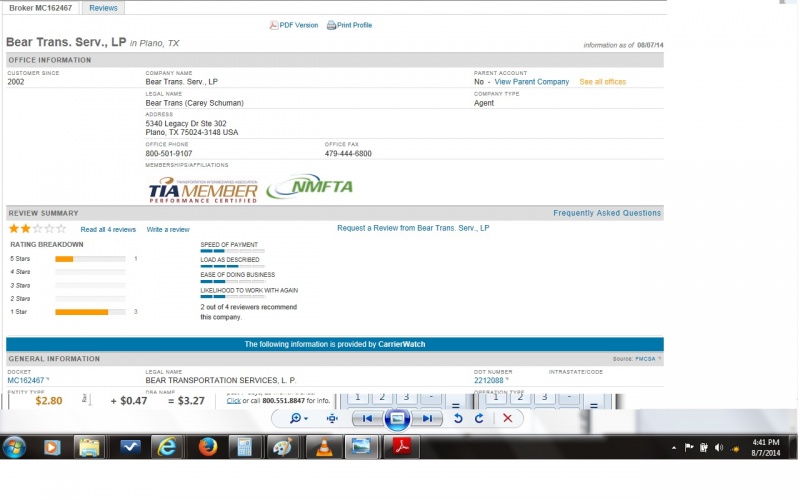
Task: Rotate the image clockwise
Action: [x=479, y=418]
